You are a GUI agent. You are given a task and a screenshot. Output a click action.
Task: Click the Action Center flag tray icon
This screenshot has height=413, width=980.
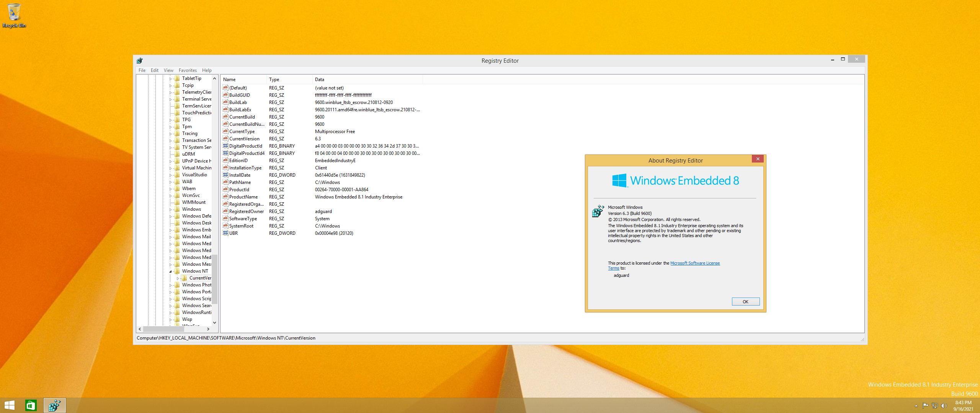pyautogui.click(x=925, y=406)
